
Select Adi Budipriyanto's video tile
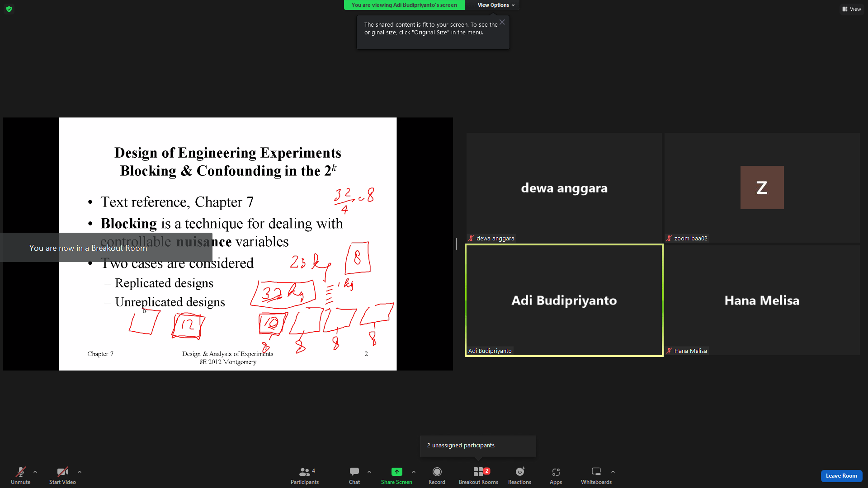tap(564, 300)
